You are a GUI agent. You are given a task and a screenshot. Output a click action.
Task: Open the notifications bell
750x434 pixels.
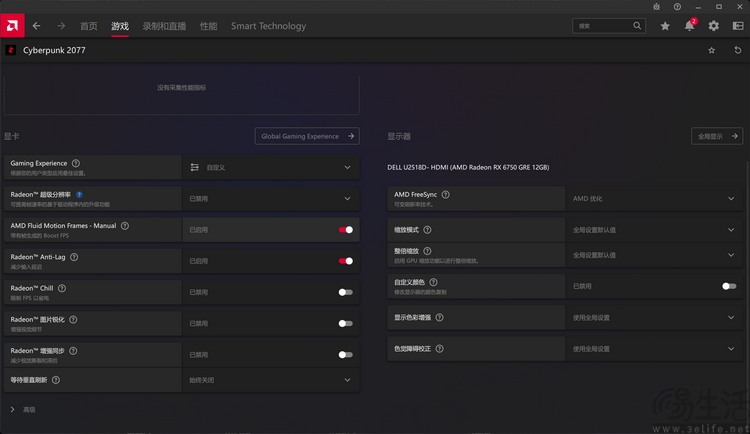[x=689, y=26]
